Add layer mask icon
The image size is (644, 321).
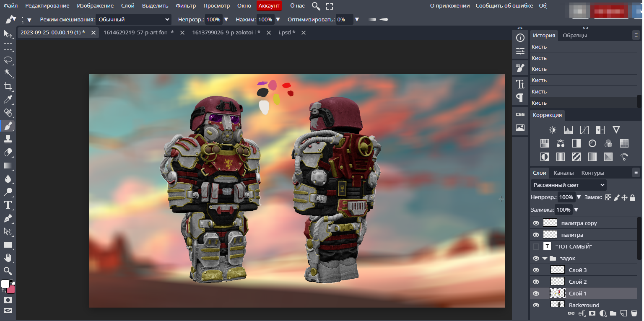tap(592, 313)
